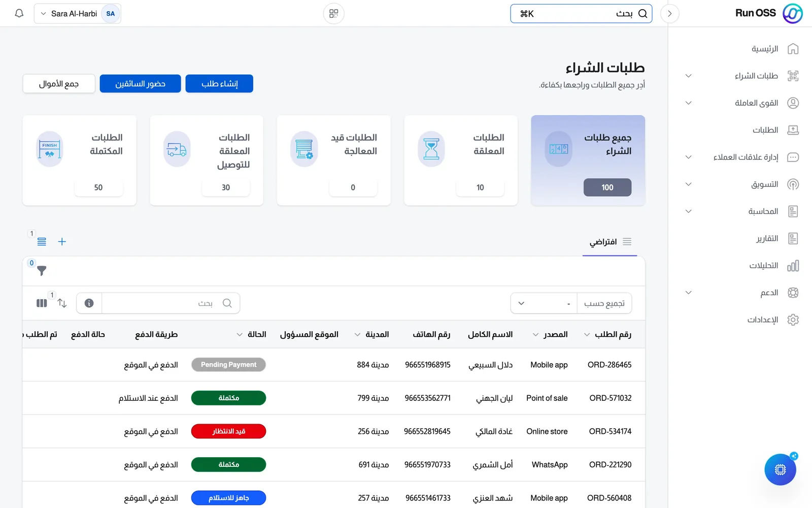
Task: Click the WhatsApp source cell
Action: click(550, 465)
